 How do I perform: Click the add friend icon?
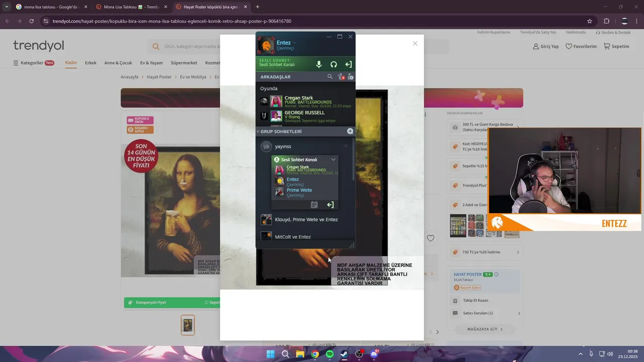(x=350, y=77)
